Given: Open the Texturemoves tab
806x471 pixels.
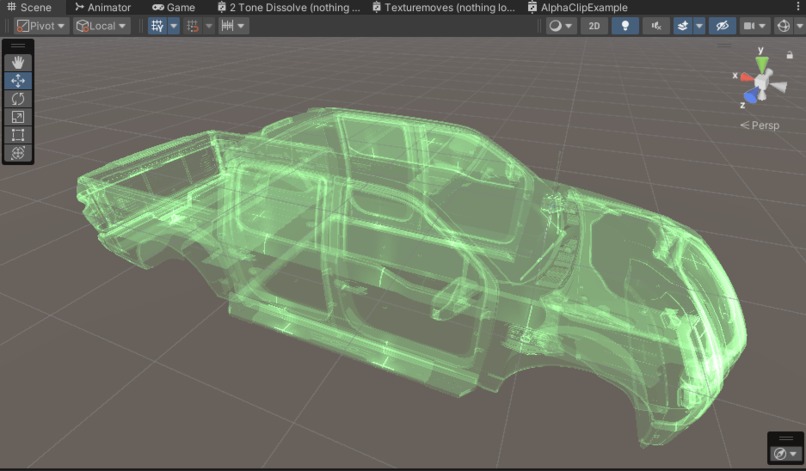Looking at the screenshot, I should click(x=444, y=7).
